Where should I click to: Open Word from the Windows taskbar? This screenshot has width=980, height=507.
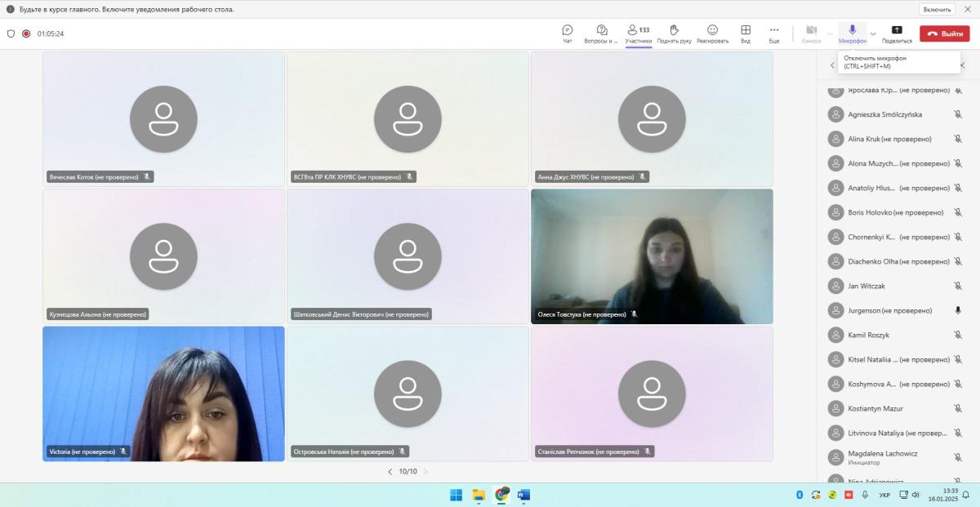[523, 495]
